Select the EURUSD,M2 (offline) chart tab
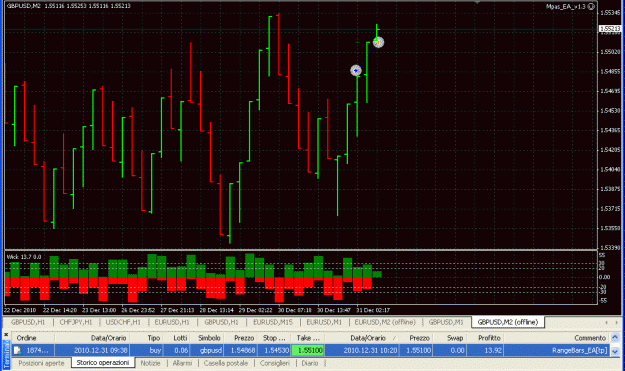Screen dimensions: 625x371 pyautogui.click(x=385, y=322)
